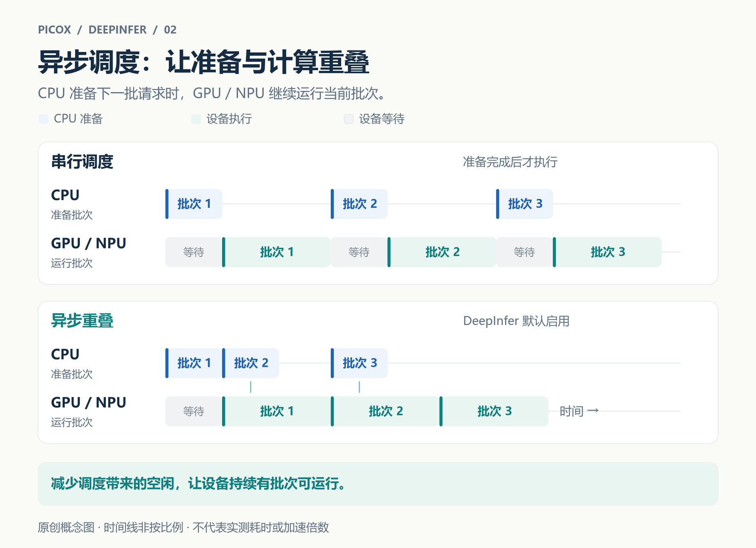The image size is (756, 548).
Task: Click 运行批次 sublabel in 异步重叠
Action: [72, 422]
